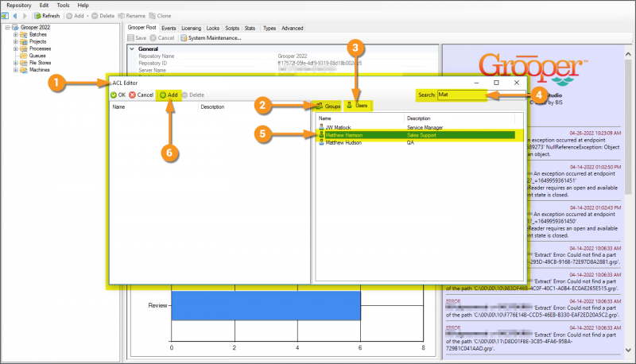Screen dimensions: 636x364
Task: Click the Description column header in user list
Action: pyautogui.click(x=460, y=118)
